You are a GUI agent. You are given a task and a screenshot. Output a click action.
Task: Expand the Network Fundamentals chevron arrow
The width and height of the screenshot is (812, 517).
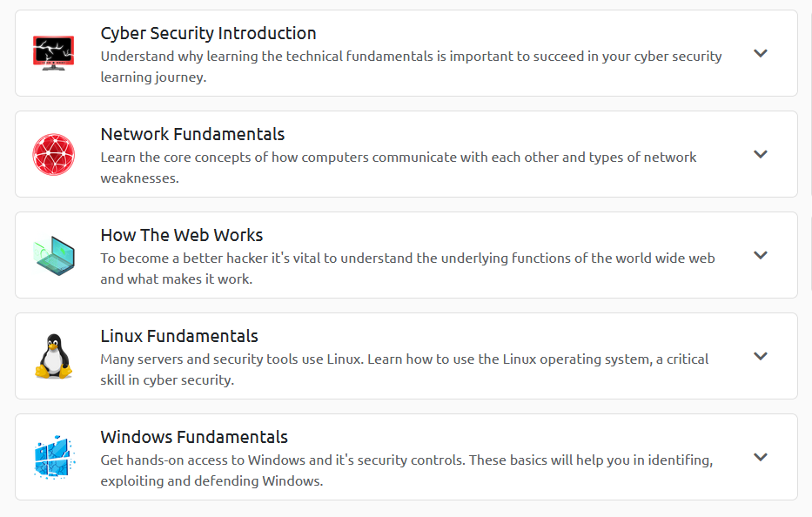coord(761,154)
